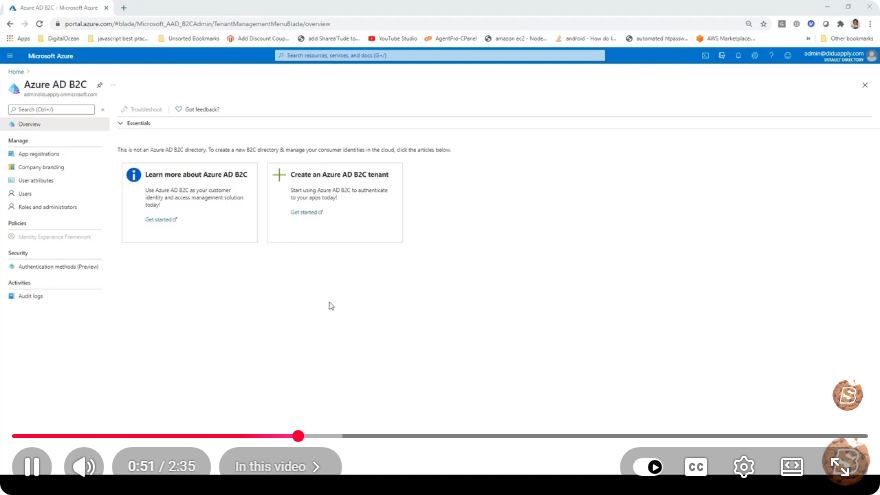The image size is (880, 495).
Task: Select Overview in sidebar
Action: pos(54,124)
